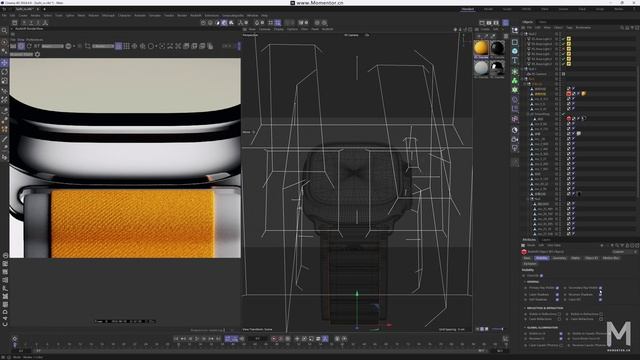Click the red record keyframe button
The image size is (640, 360).
click(274, 338)
